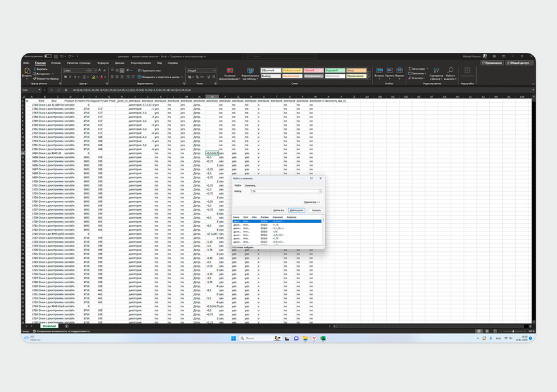
Task: Open Форматировать как таблицу gallery
Action: [x=250, y=74]
